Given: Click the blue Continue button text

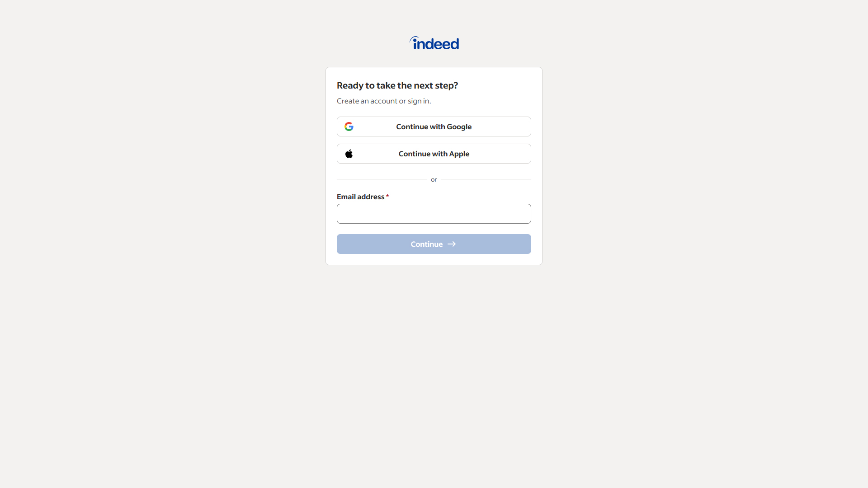Looking at the screenshot, I should pos(427,244).
